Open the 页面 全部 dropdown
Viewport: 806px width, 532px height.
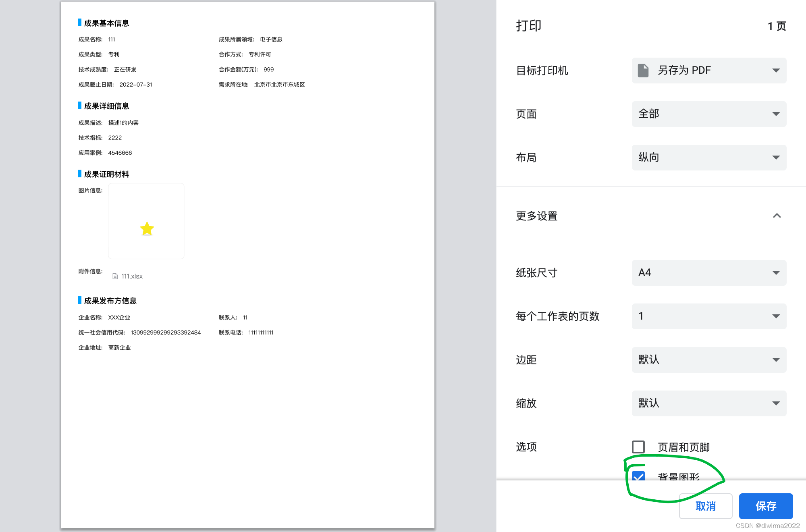[709, 114]
